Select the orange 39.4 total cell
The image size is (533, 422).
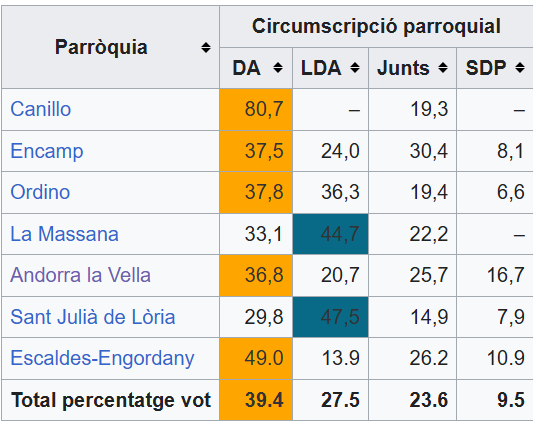256,400
